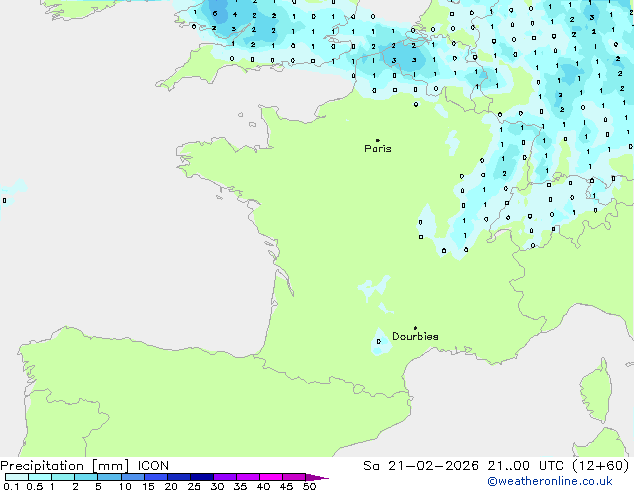Click the city marker dot above Dourbies label
Screen dimensions: 634x490
tap(415, 328)
